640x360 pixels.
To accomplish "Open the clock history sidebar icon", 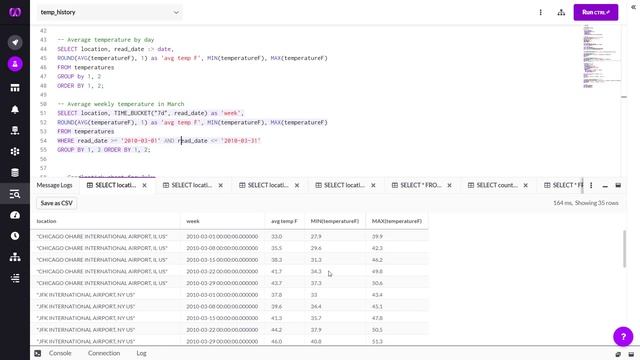I will [x=15, y=236].
